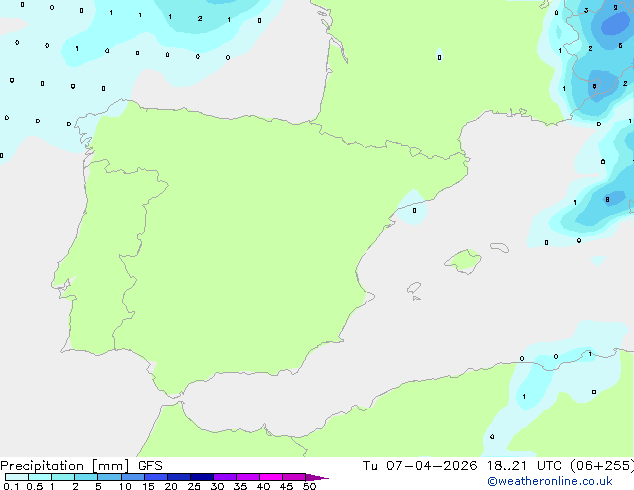The height and width of the screenshot is (490, 634).
Task: Select the 1–2 mm legend swatch
Action: coord(63,477)
